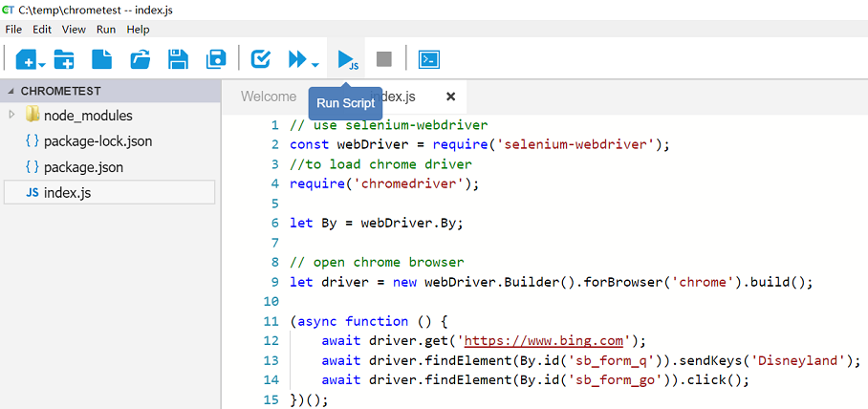Viewport: 868px width, 409px height.
Task: Open the new project dropdown arrow
Action: (x=42, y=65)
